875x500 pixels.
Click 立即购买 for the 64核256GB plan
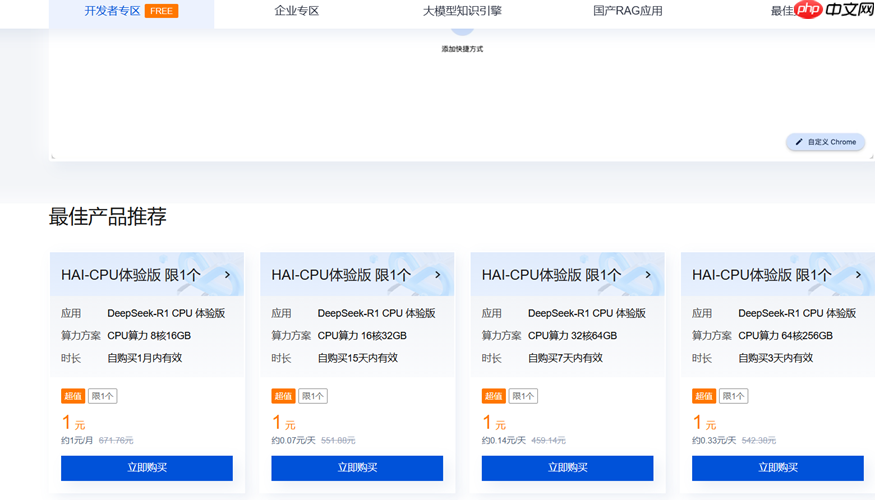[778, 468]
